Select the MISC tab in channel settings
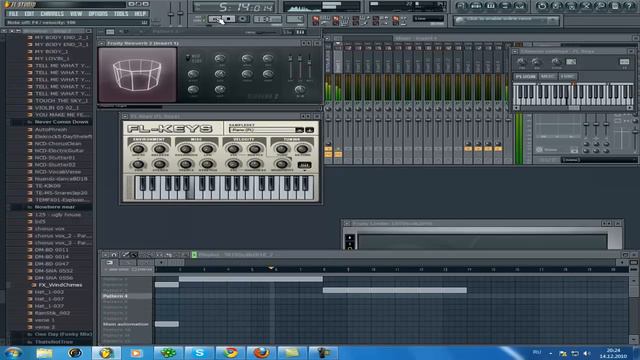Viewport: 640px width, 360px height. (548, 76)
